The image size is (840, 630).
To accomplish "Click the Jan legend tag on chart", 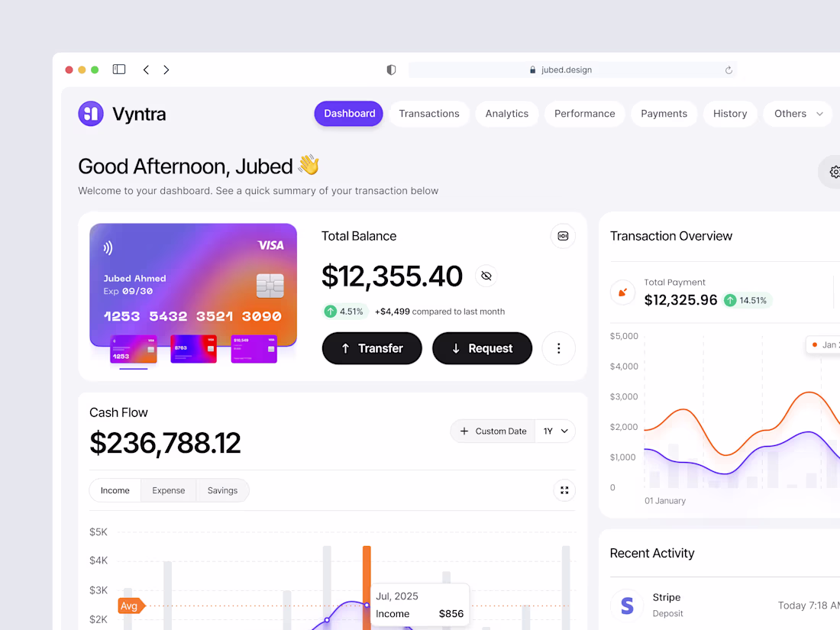I will (x=823, y=344).
